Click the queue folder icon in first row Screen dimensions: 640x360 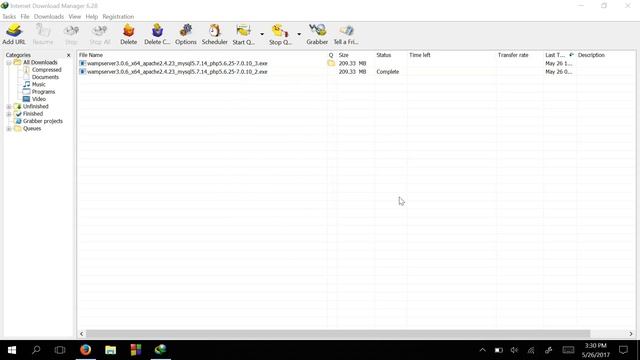(x=331, y=64)
